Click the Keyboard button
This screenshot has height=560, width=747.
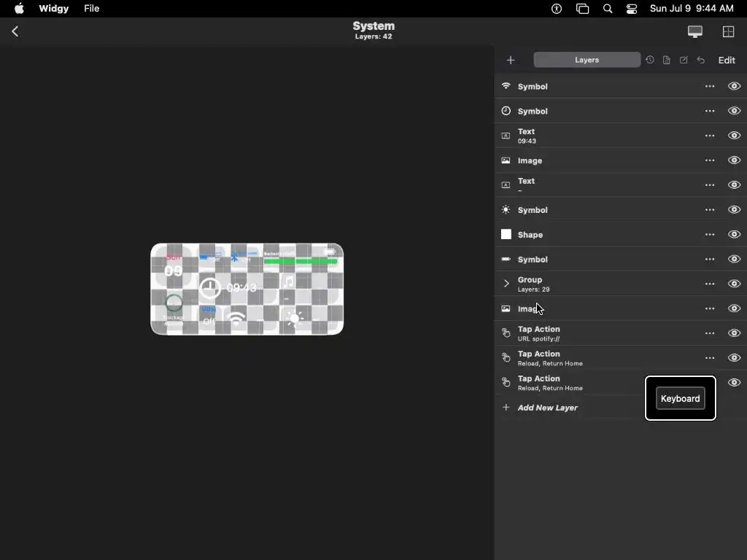(681, 399)
